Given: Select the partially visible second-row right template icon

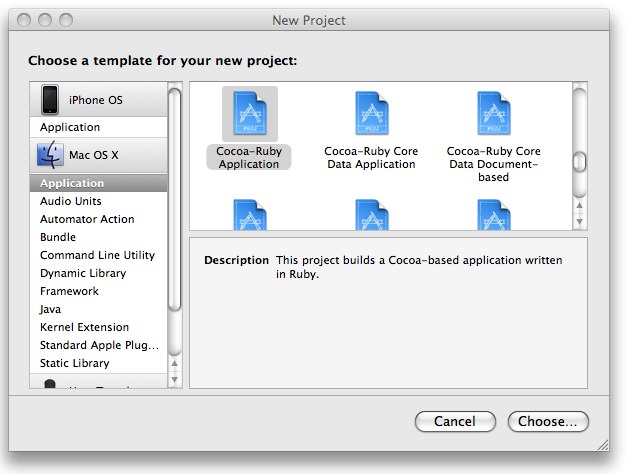Looking at the screenshot, I should pyautogui.click(x=493, y=214).
